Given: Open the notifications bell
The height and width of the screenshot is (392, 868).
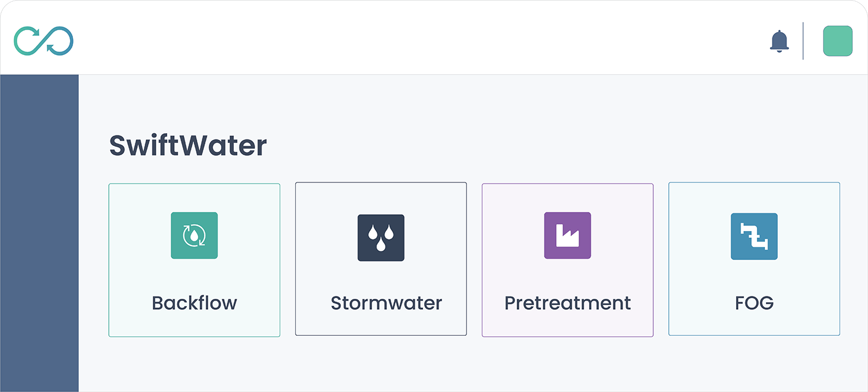Looking at the screenshot, I should [x=779, y=41].
